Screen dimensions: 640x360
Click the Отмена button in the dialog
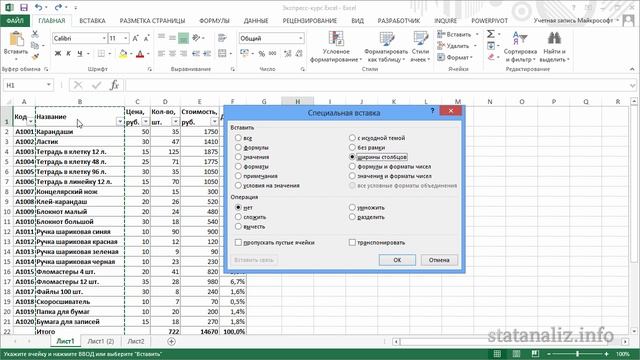point(439,260)
